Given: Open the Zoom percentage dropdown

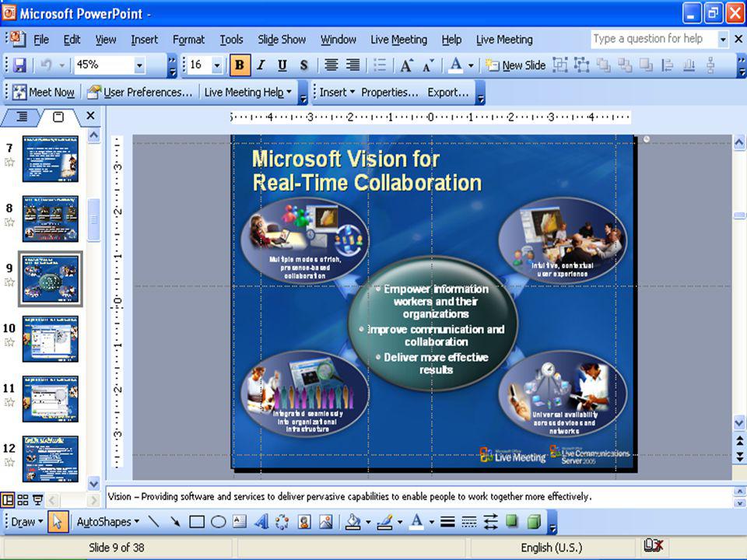Looking at the screenshot, I should pyautogui.click(x=139, y=65).
